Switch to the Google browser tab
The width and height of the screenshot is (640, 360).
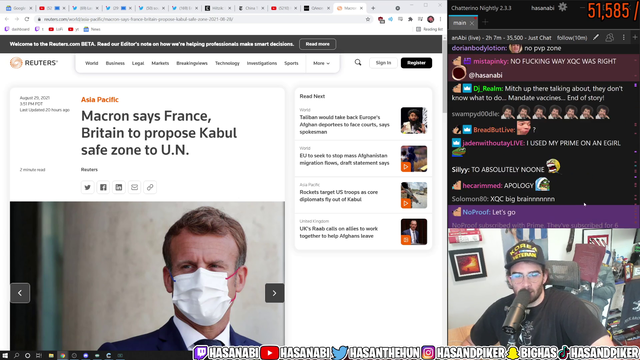coord(18,8)
